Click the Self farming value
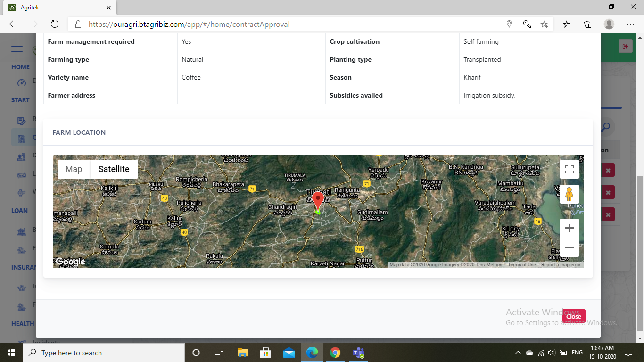 (x=481, y=41)
